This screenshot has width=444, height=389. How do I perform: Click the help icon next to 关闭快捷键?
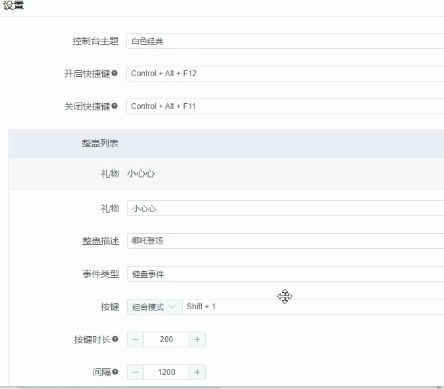pos(114,106)
